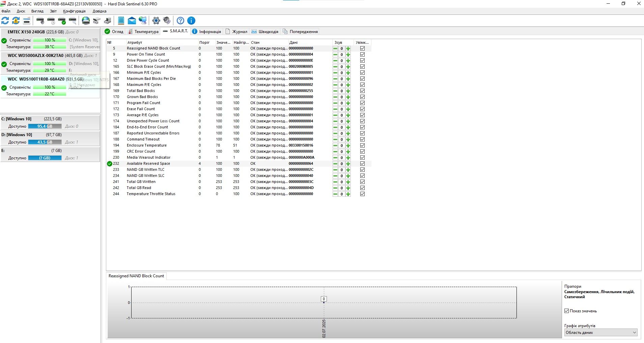Switch to the Огляд tab

point(114,32)
